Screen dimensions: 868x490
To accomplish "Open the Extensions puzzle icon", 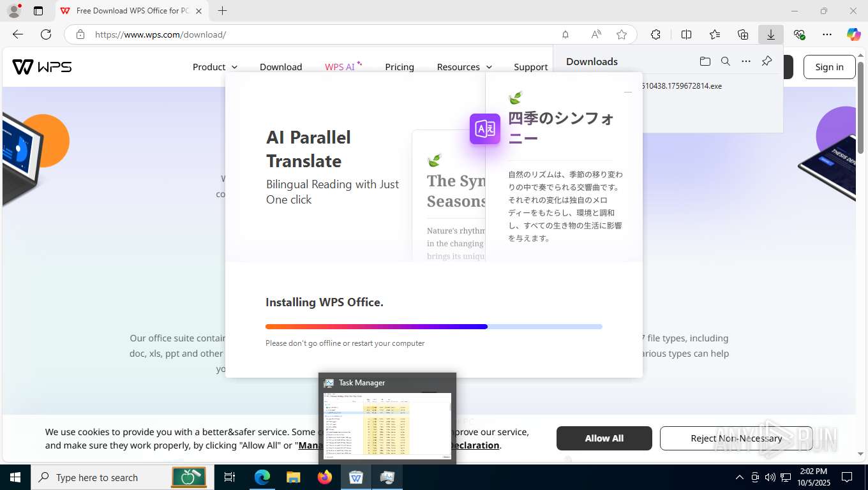I will [x=655, y=34].
